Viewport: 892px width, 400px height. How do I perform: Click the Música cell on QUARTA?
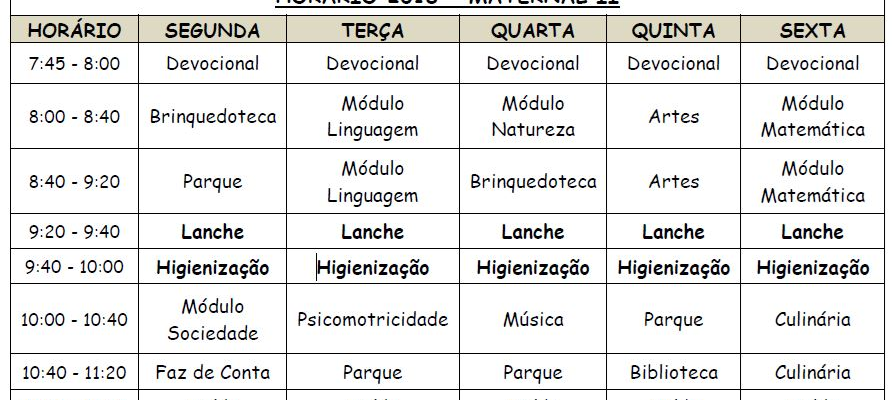tap(533, 319)
